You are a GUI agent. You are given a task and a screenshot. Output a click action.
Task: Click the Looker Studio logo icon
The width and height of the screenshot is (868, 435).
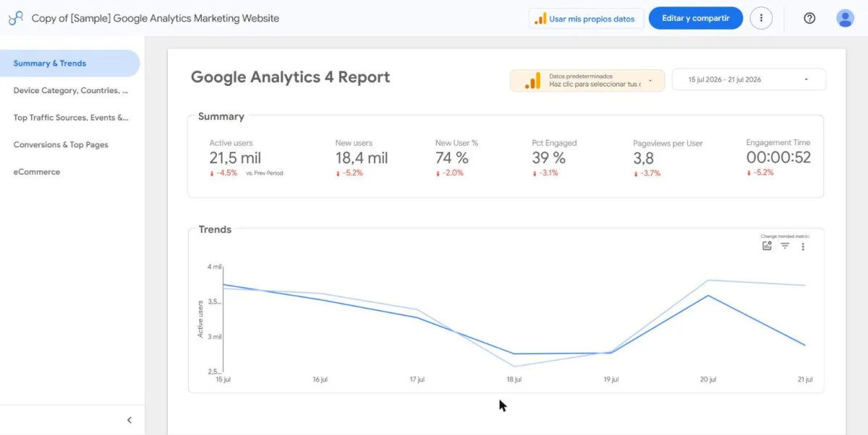(x=16, y=18)
